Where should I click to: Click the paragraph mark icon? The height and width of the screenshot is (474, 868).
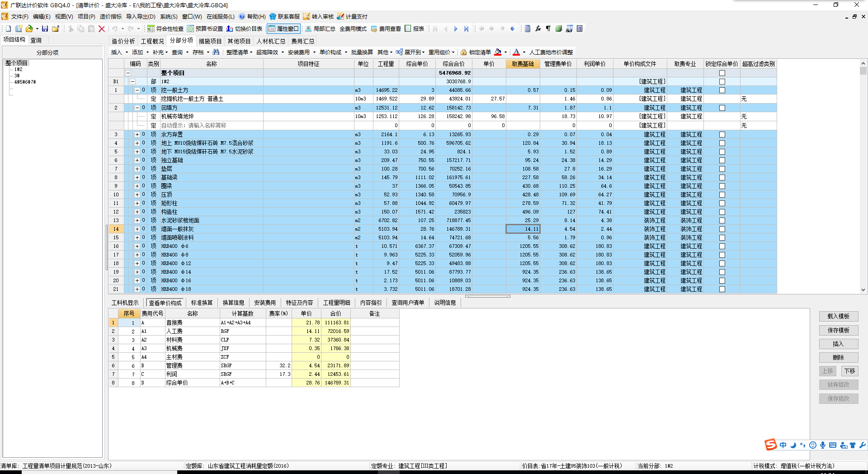548,28
